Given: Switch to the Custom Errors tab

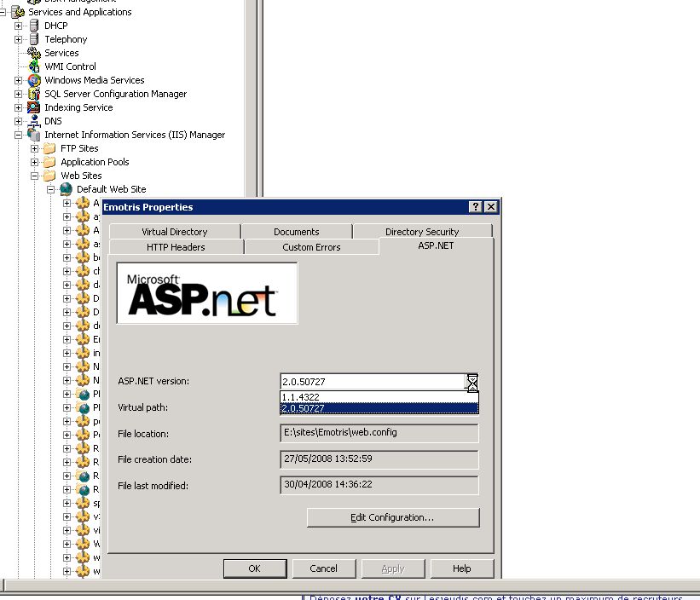Looking at the screenshot, I should tap(311, 247).
